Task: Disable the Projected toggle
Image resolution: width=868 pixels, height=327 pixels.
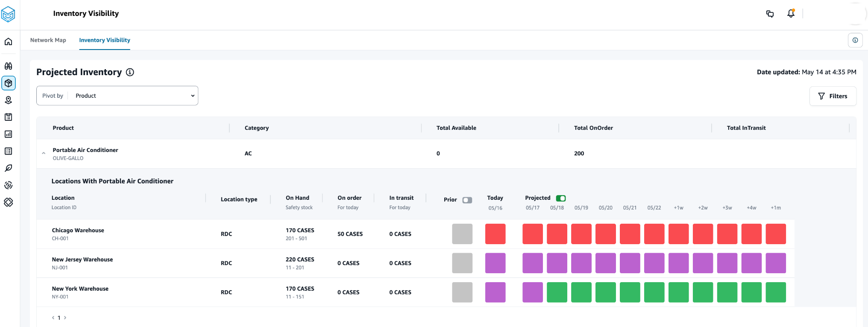Action: click(560, 198)
